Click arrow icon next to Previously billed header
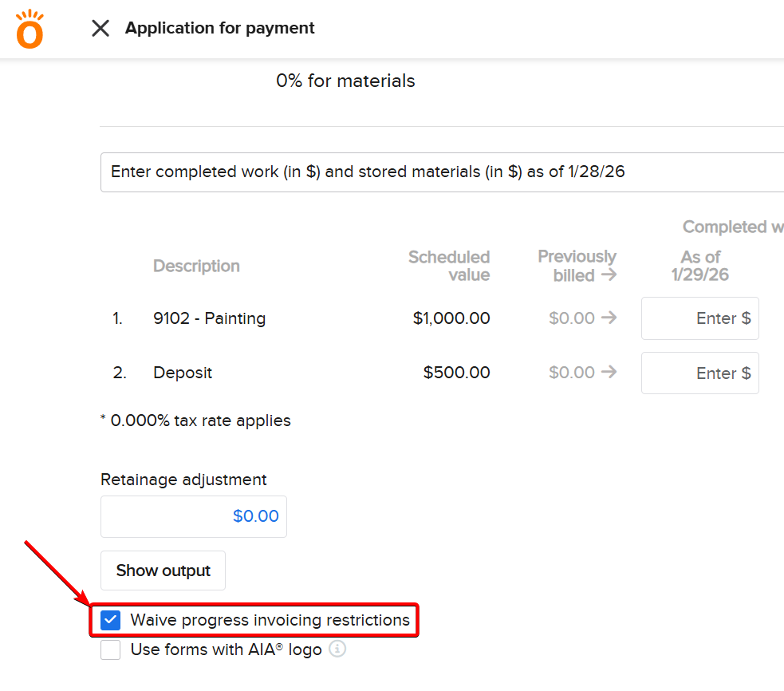The height and width of the screenshot is (691, 784). [609, 276]
